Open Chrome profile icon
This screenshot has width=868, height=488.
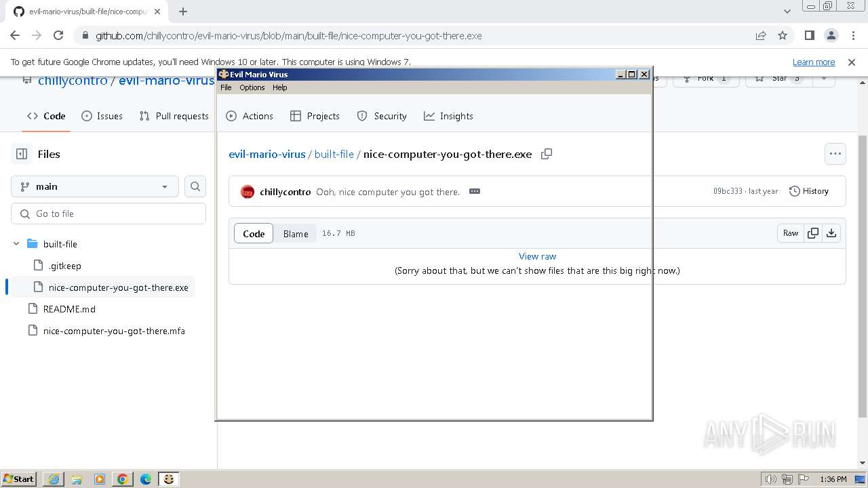[831, 35]
